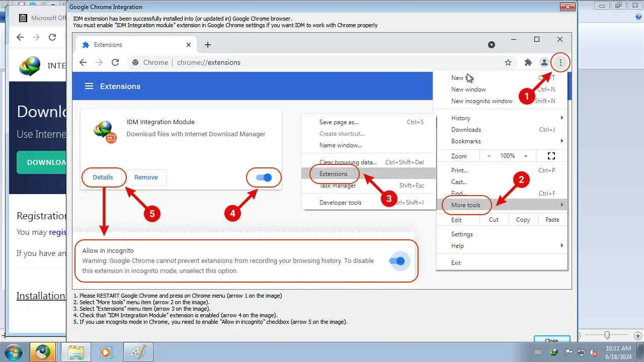
Task: Open Paint from the taskbar
Action: tap(138, 352)
